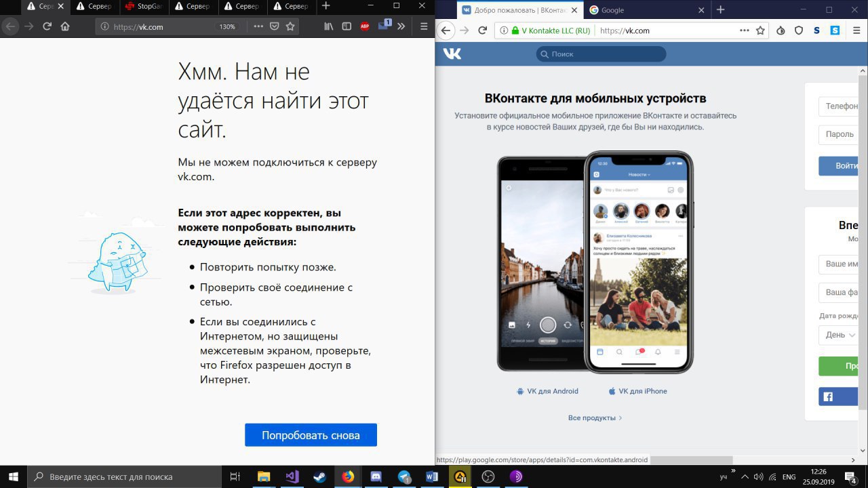Open Library in the left Firefox window
Viewport: 868px width, 488px height.
[x=329, y=26]
